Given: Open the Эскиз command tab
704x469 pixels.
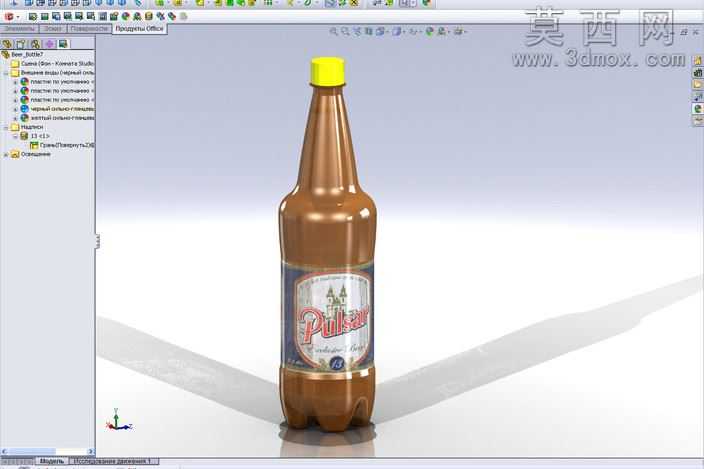Looking at the screenshot, I should (53, 28).
